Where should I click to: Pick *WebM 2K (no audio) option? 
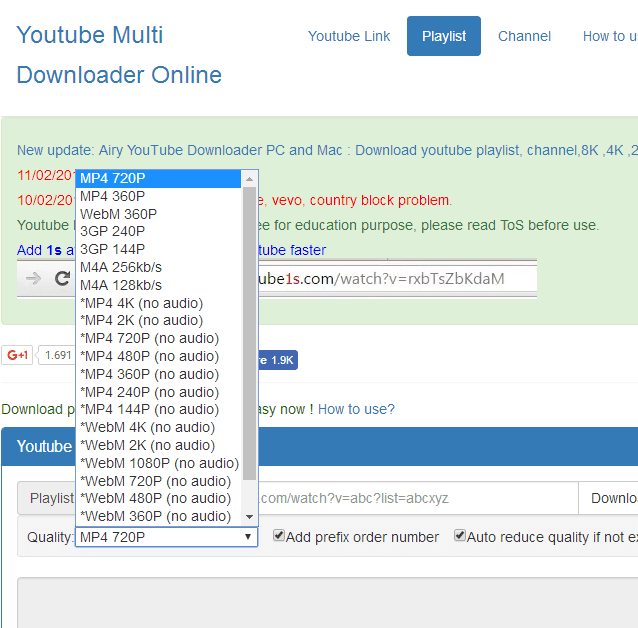tap(158, 445)
